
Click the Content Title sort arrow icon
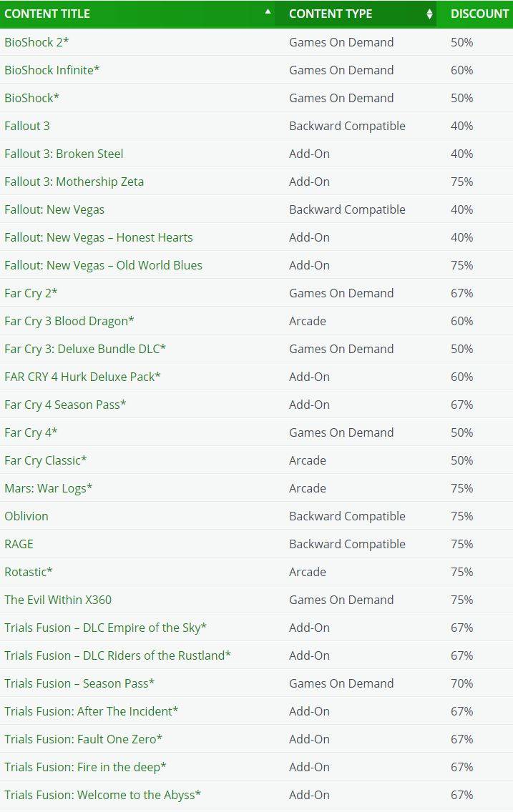click(268, 11)
